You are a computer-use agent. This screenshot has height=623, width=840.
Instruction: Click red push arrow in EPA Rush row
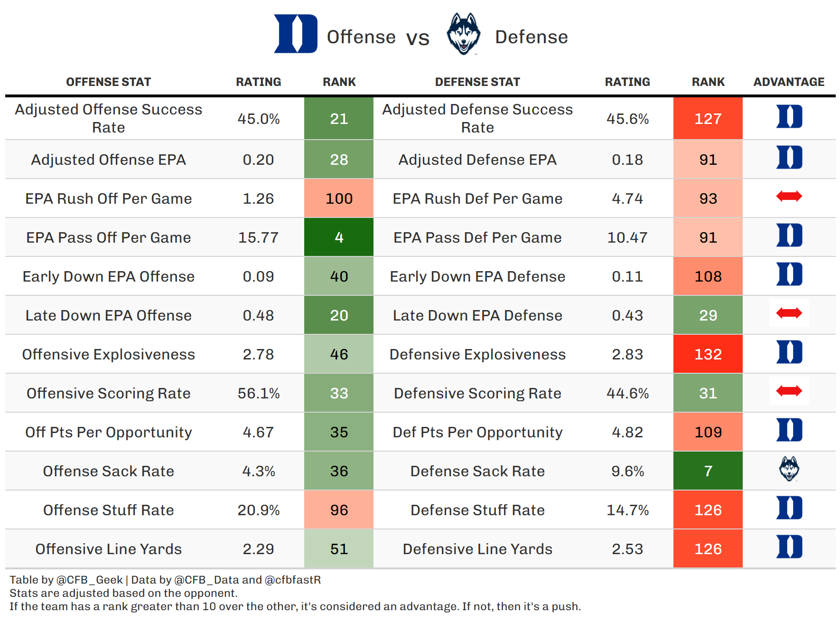pos(789,196)
